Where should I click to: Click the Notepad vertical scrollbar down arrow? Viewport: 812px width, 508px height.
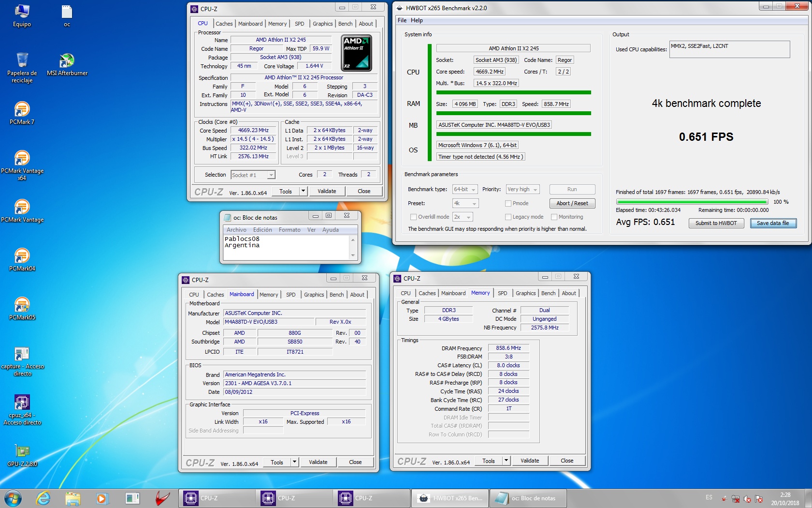(x=353, y=255)
